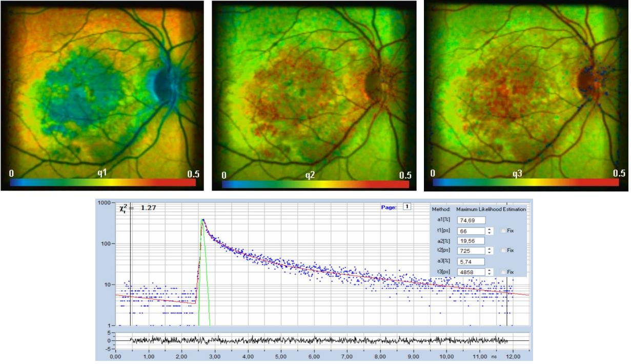Click the a2[%] field showing 19,56

tap(471, 241)
